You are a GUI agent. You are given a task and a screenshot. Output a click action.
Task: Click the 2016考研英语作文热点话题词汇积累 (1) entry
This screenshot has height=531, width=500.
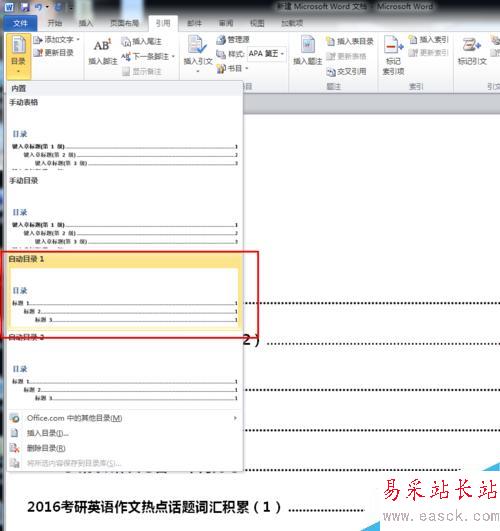[x=154, y=507]
